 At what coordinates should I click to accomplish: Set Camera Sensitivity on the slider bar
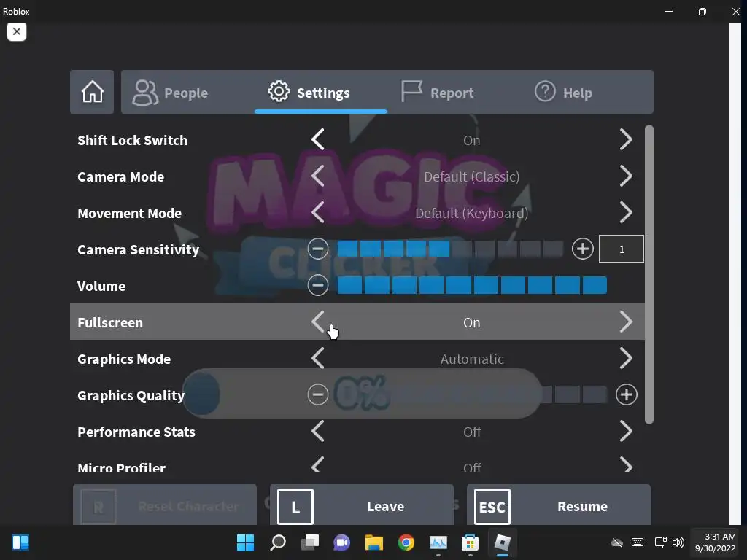tap(450, 249)
